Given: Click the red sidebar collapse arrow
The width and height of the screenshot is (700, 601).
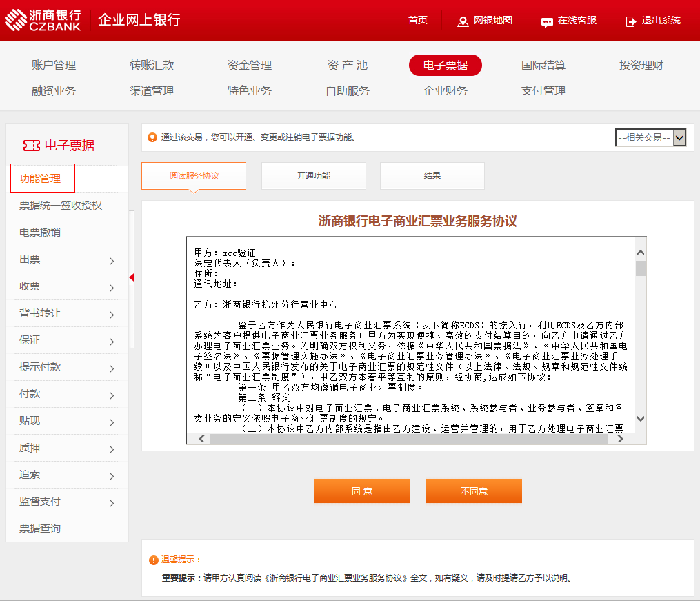Looking at the screenshot, I should coord(131,277).
